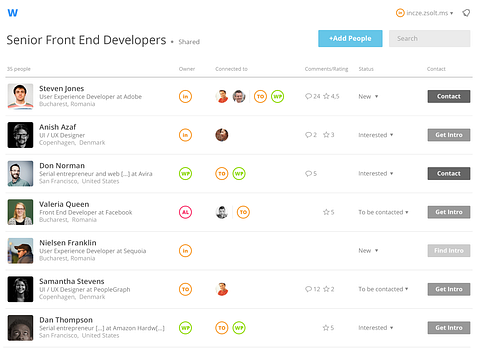
Task: Click Steven Jones' comments bubble icon
Action: point(308,96)
